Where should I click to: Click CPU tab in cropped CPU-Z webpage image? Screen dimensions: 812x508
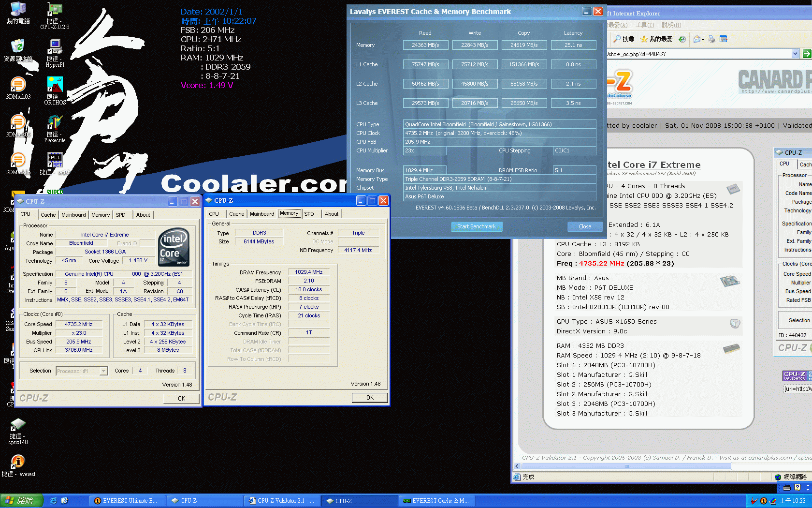coord(784,164)
